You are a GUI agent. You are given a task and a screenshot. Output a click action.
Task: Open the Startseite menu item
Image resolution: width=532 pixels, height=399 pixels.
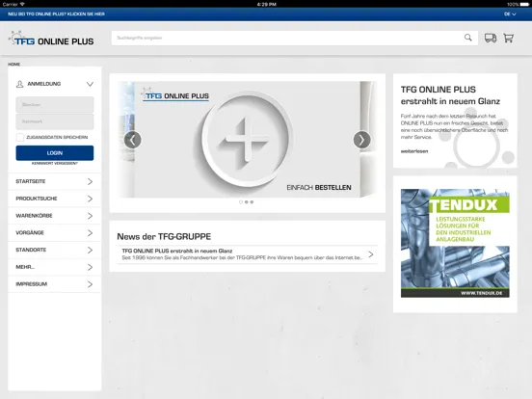54,181
